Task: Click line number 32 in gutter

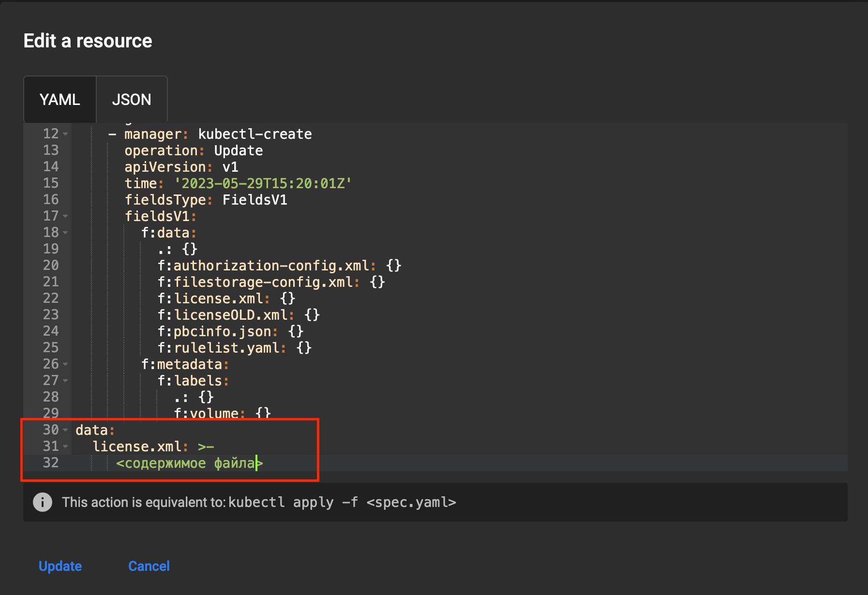Action: tap(51, 463)
